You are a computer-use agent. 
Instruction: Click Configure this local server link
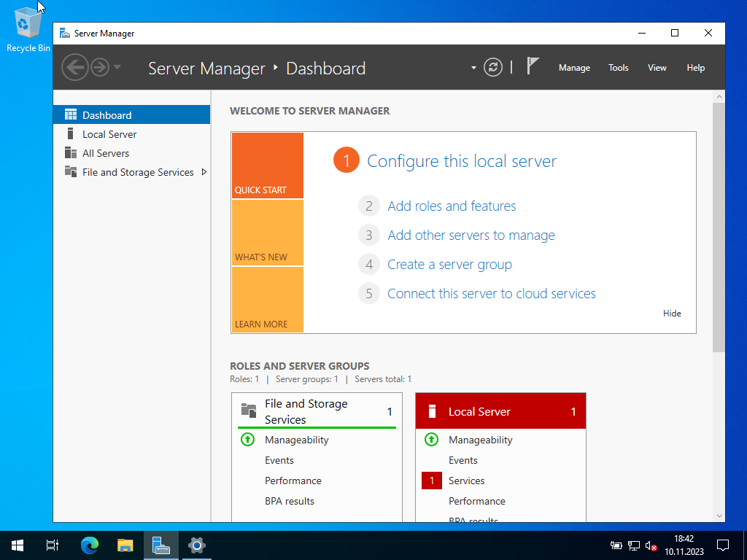tap(462, 161)
